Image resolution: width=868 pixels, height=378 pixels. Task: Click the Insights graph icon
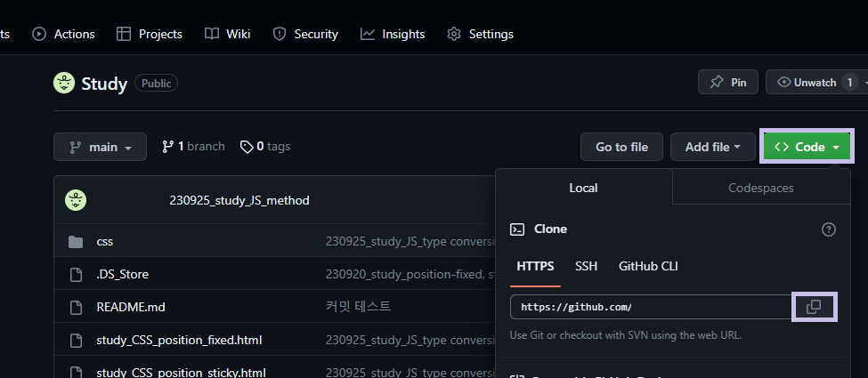pyautogui.click(x=368, y=35)
